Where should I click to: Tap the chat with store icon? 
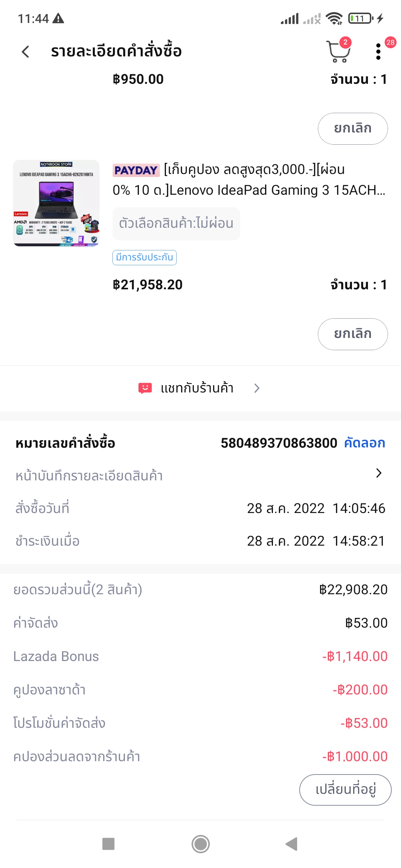(x=145, y=388)
